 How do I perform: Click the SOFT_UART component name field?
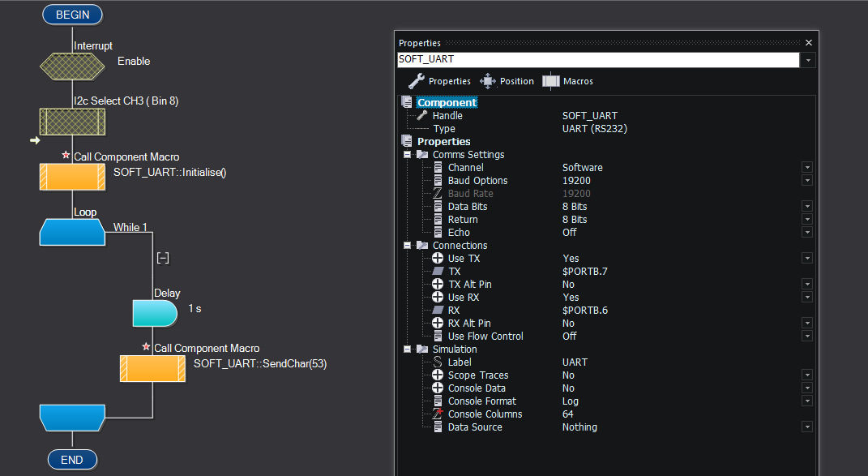click(x=598, y=59)
